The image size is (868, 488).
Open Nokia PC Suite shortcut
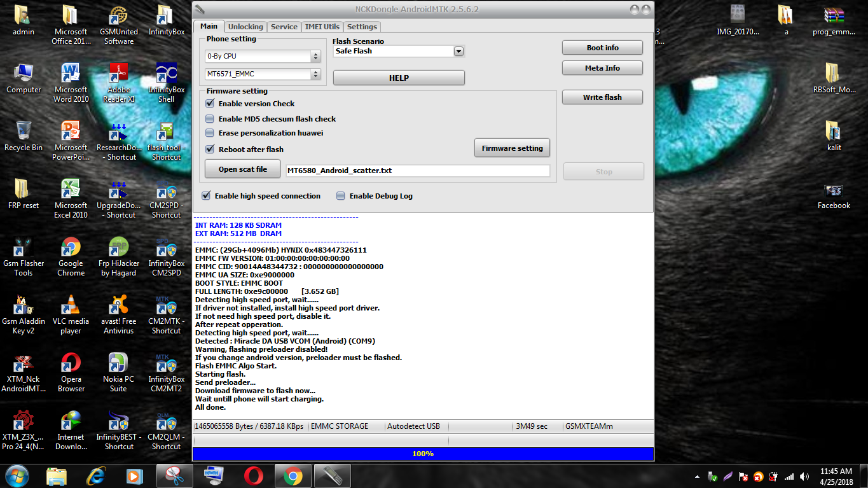point(119,372)
